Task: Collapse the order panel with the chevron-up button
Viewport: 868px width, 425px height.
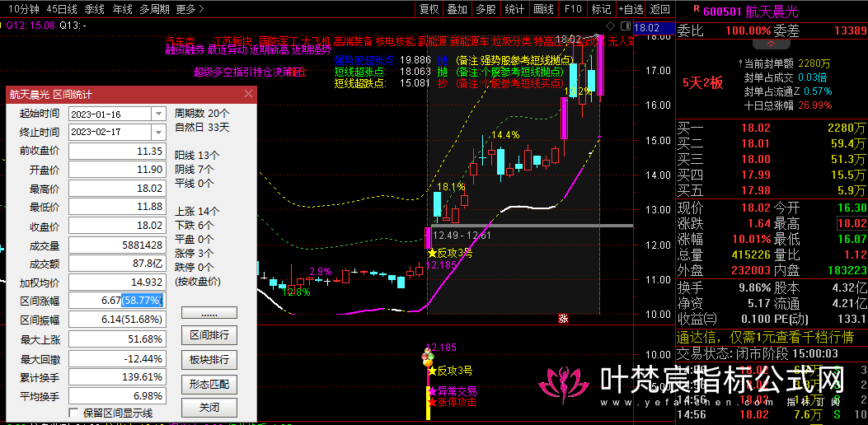Action: pos(770,44)
